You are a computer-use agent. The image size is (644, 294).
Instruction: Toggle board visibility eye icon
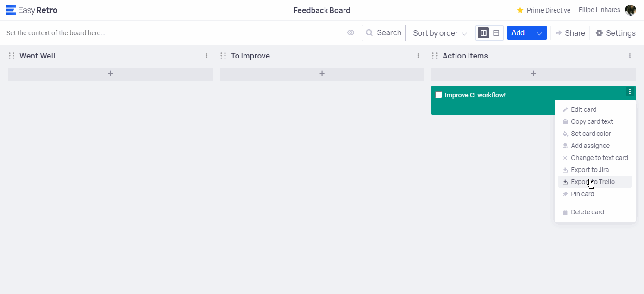[x=350, y=33]
